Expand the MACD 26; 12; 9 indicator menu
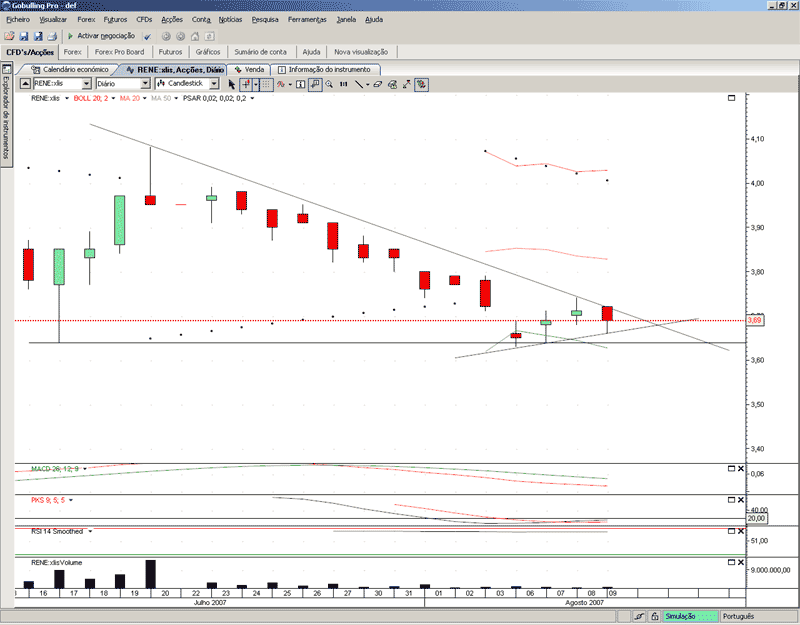This screenshot has height=625, width=800. coord(85,469)
